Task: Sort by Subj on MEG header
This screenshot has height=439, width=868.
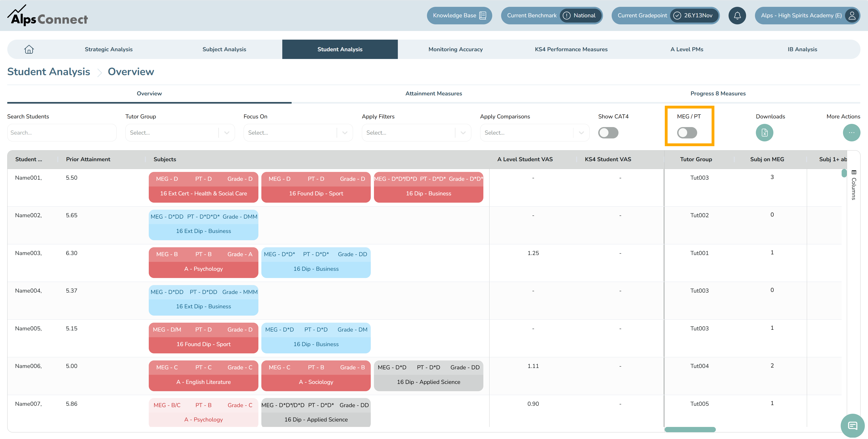Action: [x=767, y=159]
